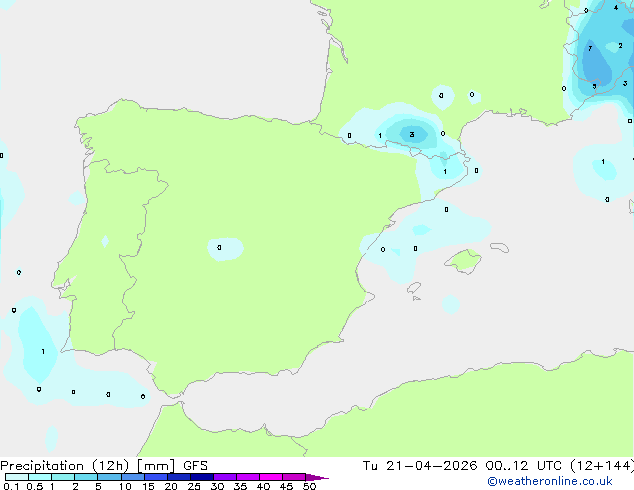Open the weatheronline.co.uk copyright link
Screen dimensions: 634x490
coord(550,481)
